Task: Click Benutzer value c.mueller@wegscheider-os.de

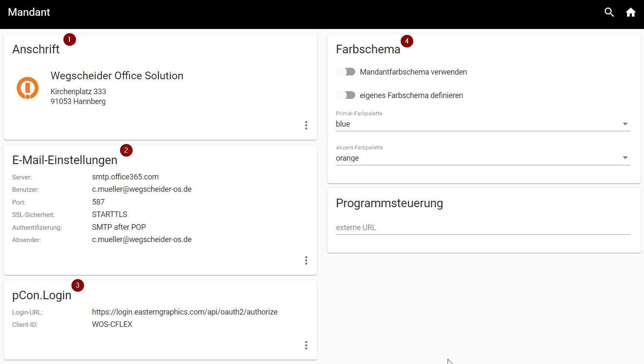Action: point(142,189)
